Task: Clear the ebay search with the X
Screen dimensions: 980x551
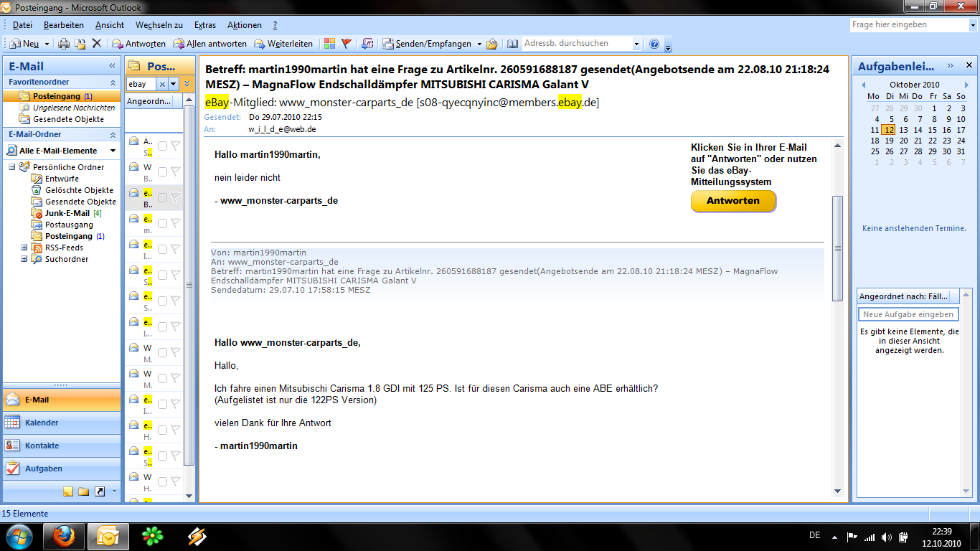Action: tap(162, 84)
